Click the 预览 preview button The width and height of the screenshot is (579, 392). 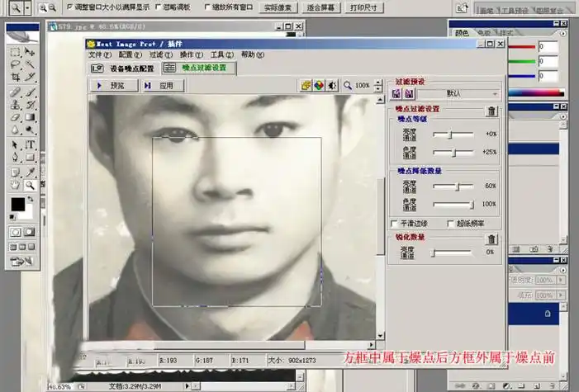pyautogui.click(x=110, y=85)
